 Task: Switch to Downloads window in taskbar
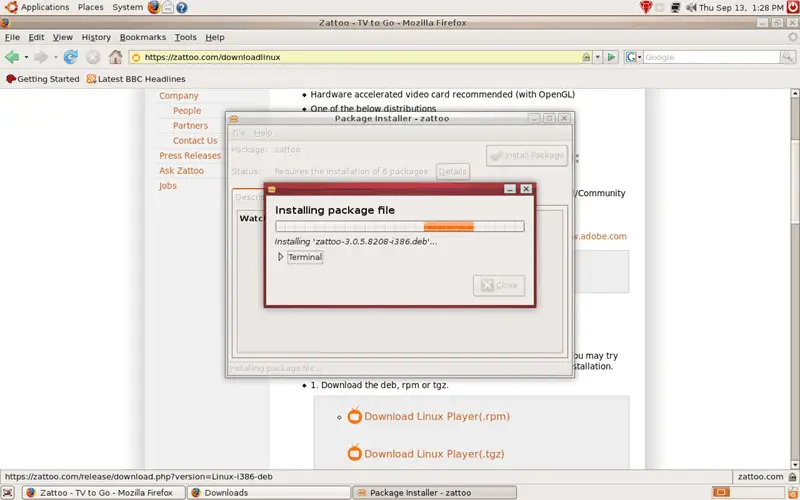pos(268,492)
